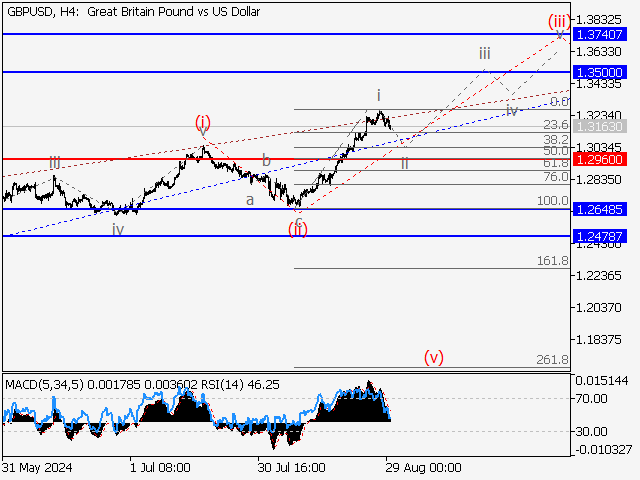Click the red 1.29600 price label
Screen dimensions: 640x480
600,159
